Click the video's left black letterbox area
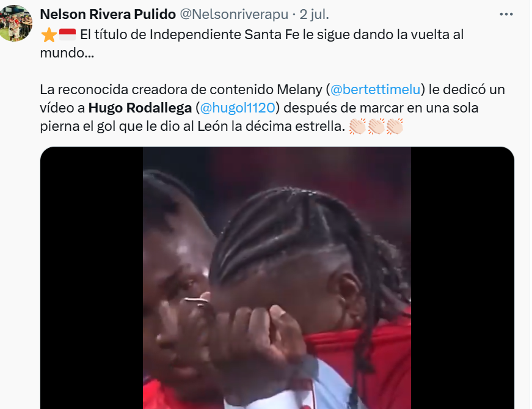This screenshot has width=532, height=409. click(x=92, y=278)
